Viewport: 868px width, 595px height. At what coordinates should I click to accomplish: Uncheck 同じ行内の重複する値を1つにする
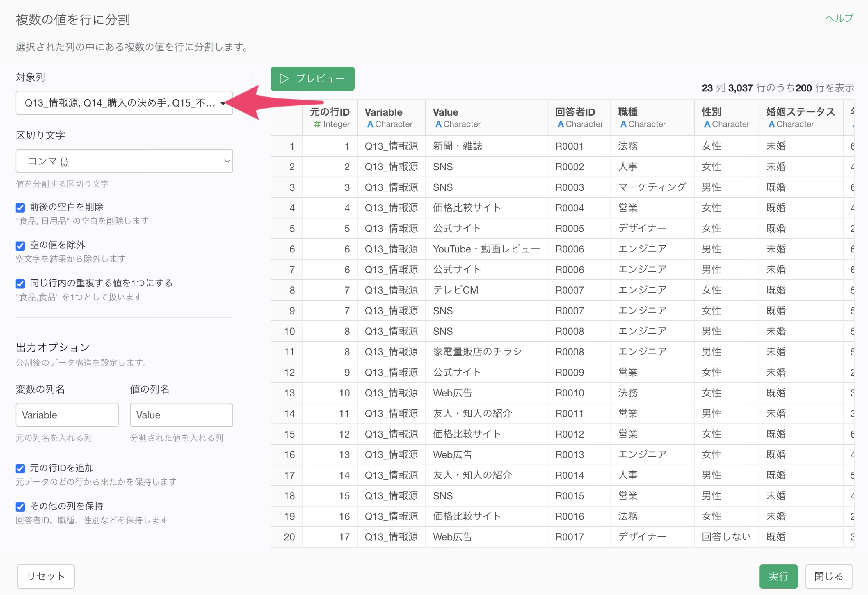[x=20, y=284]
